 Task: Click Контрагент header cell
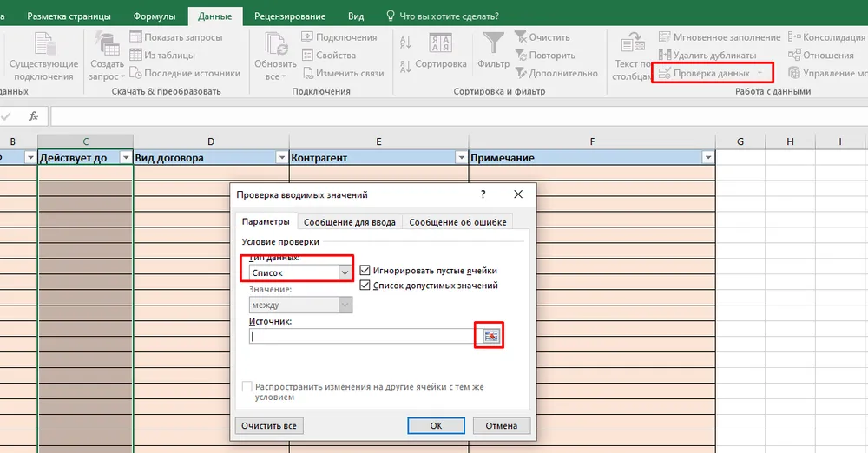coord(378,158)
